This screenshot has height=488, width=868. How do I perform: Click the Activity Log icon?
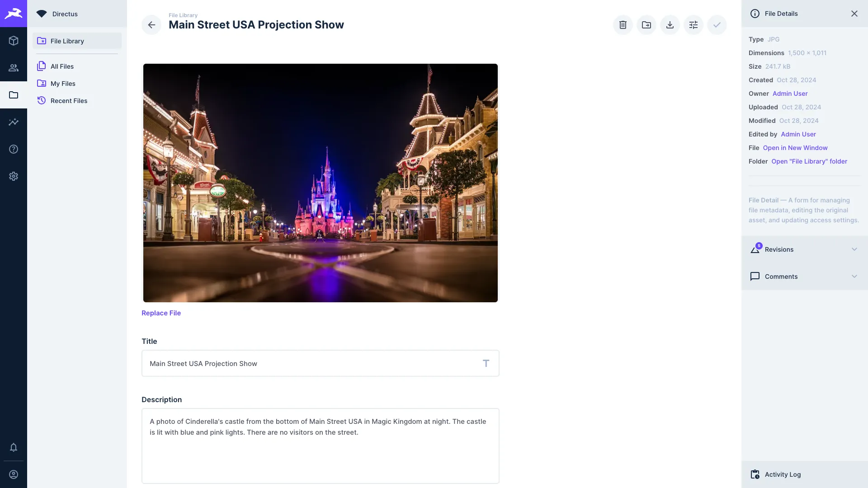755,474
